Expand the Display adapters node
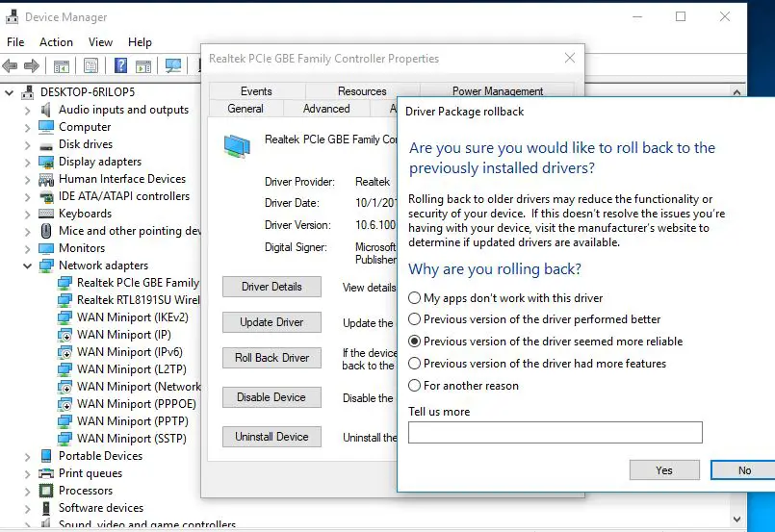 [27, 162]
